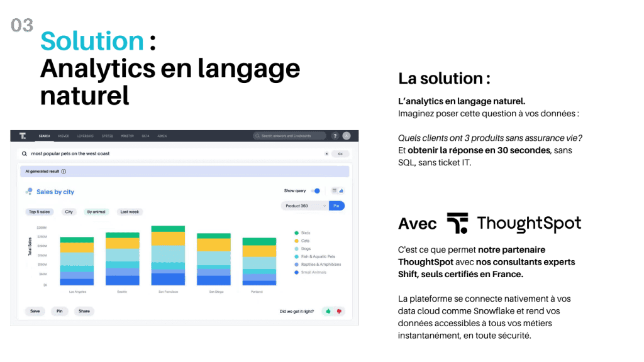644x362 pixels.
Task: Open the help icon beside the search bar
Action: click(334, 136)
